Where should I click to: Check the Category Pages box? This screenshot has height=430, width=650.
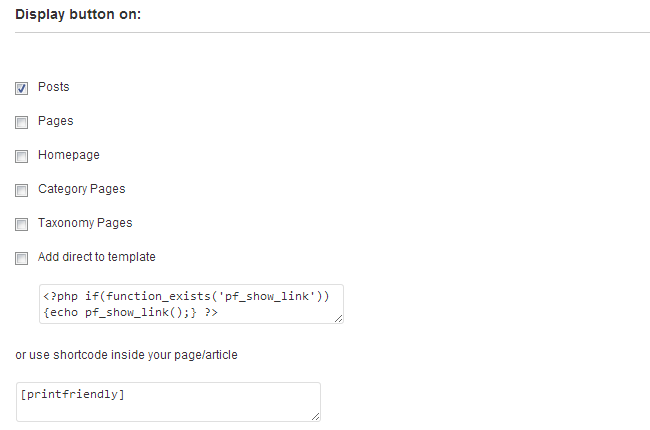22,190
